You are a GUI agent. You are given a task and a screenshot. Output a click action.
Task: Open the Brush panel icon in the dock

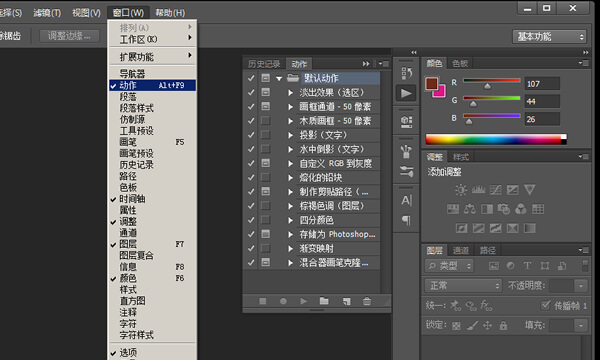click(406, 152)
